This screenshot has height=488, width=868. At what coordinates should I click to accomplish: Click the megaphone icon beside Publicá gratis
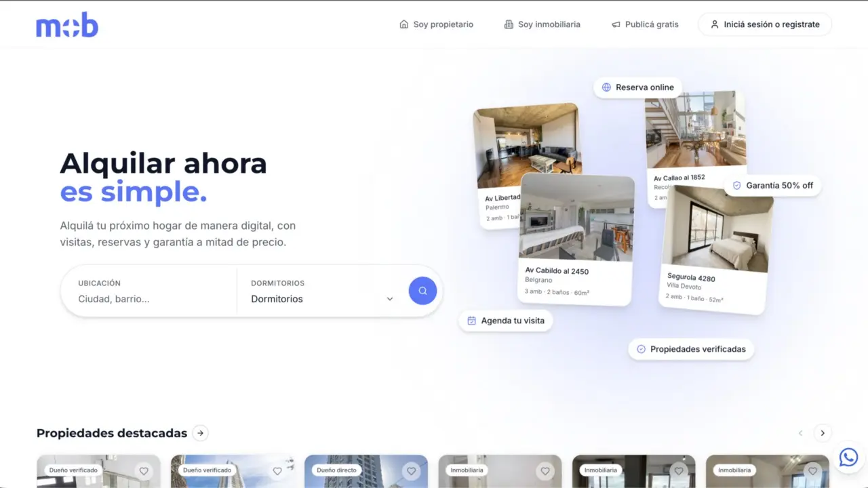616,24
